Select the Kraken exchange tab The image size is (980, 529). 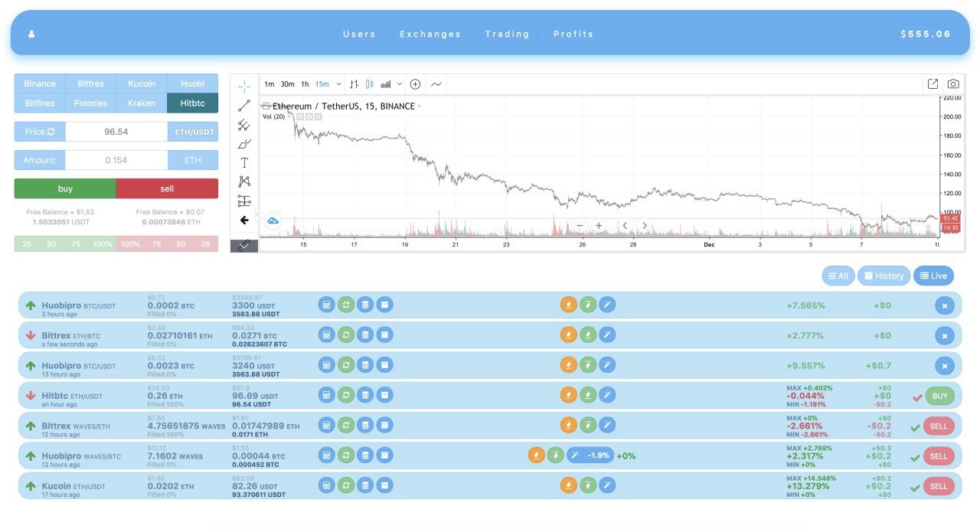[x=142, y=103]
